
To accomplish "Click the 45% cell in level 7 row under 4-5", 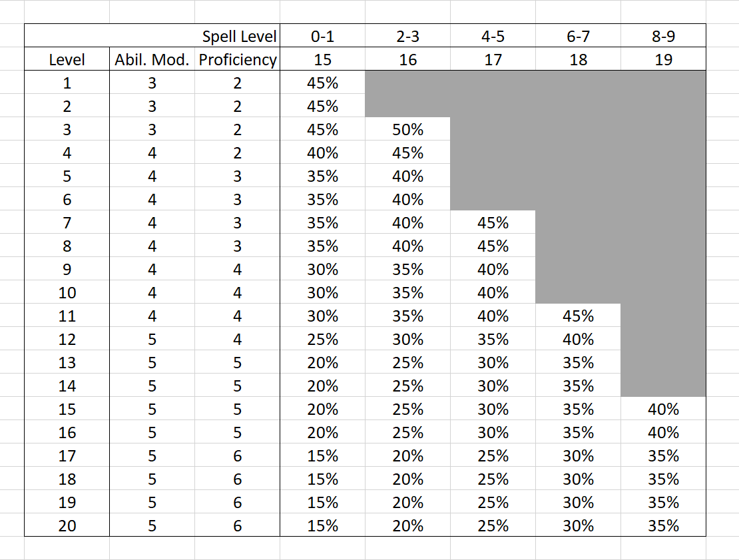I will pyautogui.click(x=493, y=222).
